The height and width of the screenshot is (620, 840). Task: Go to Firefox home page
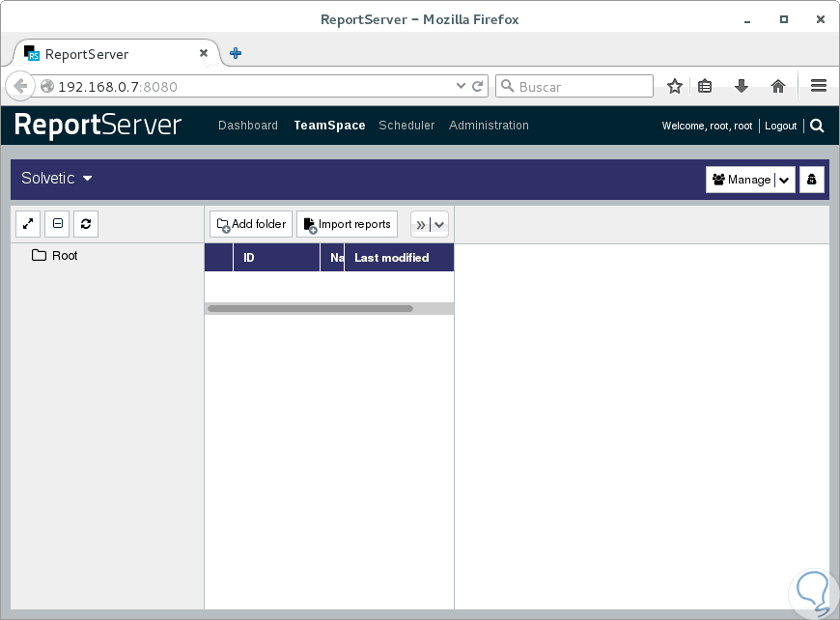(x=778, y=86)
